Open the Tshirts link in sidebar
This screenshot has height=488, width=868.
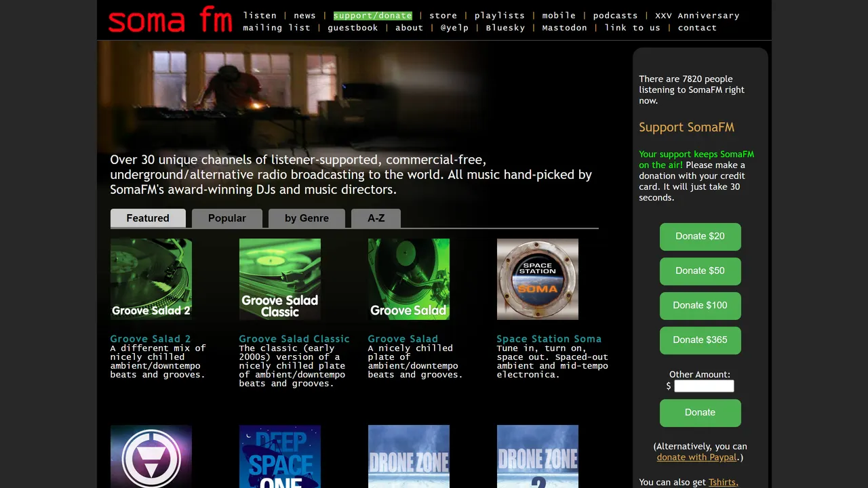(x=723, y=483)
